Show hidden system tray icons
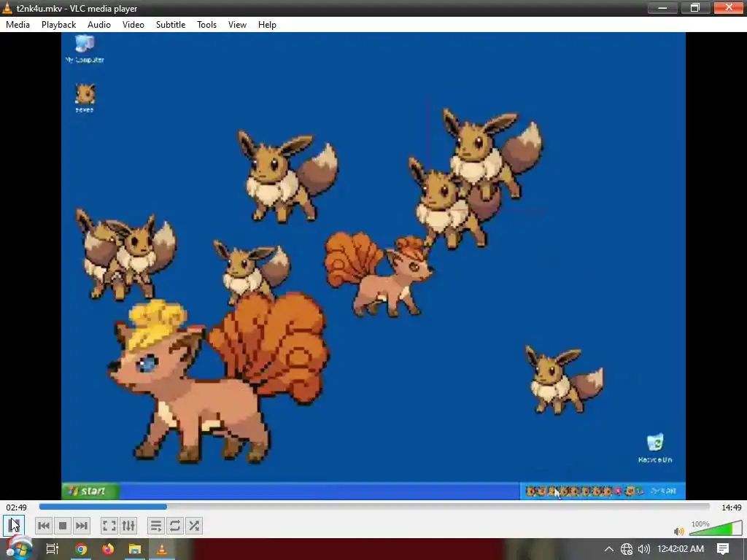 tap(609, 549)
